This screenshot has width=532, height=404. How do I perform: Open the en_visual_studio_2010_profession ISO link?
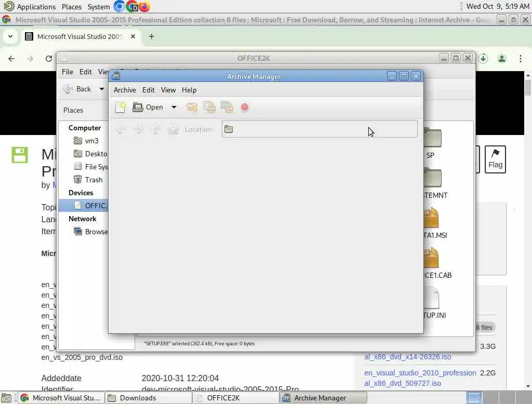coord(420,378)
